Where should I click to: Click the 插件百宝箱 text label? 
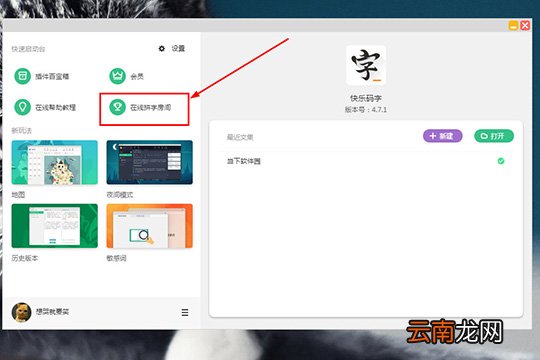52,76
